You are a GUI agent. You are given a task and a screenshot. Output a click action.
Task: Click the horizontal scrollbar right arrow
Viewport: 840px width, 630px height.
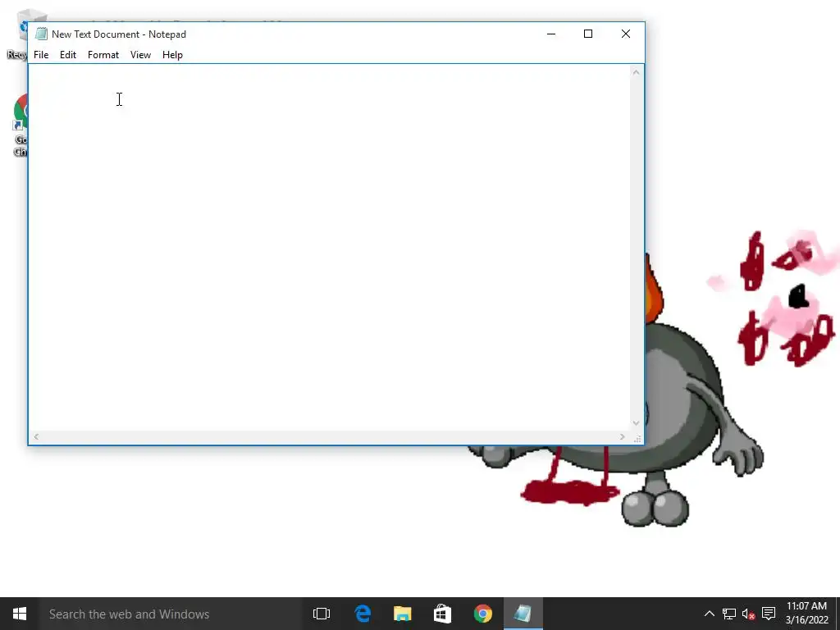tap(623, 437)
